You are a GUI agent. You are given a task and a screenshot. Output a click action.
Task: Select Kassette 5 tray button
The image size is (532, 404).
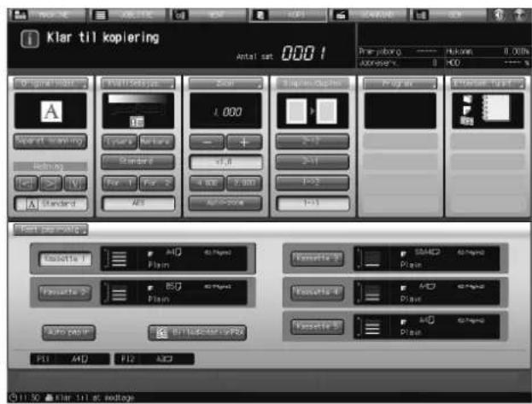click(317, 326)
